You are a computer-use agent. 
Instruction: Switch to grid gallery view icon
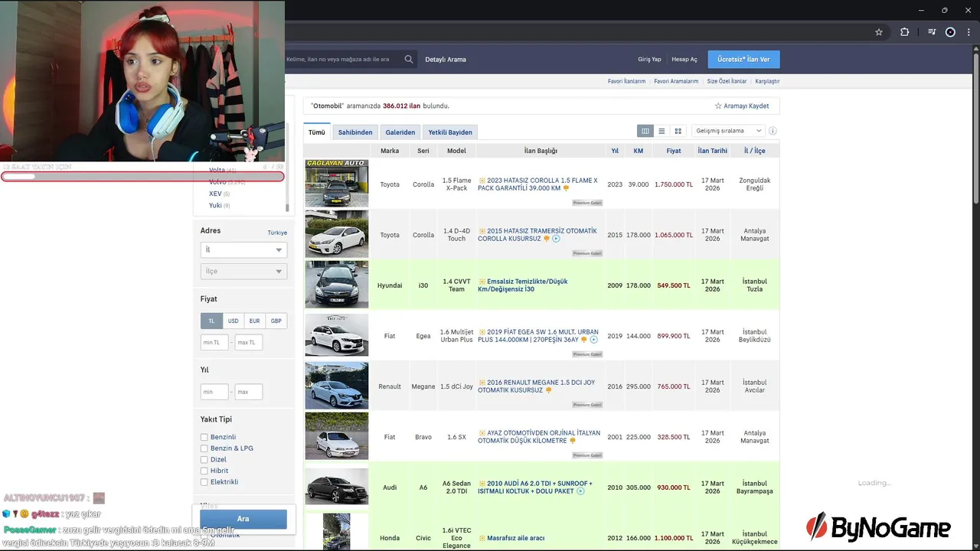click(x=678, y=131)
